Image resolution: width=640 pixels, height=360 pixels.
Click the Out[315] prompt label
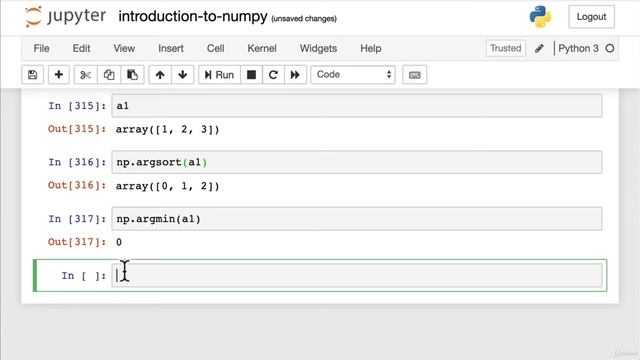[77, 129]
